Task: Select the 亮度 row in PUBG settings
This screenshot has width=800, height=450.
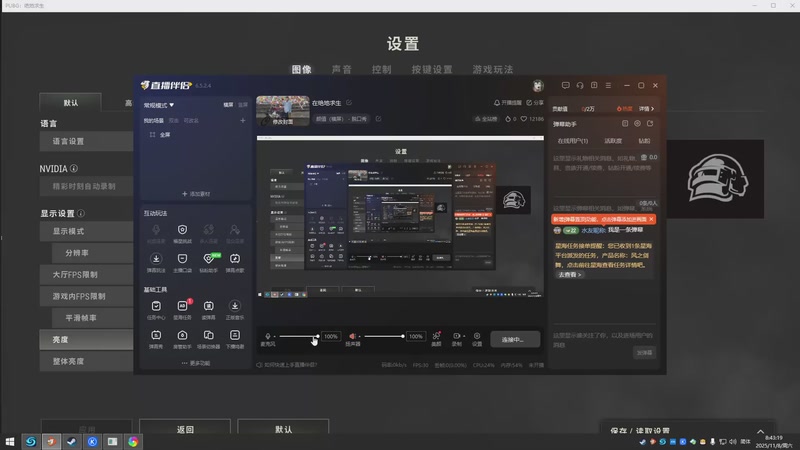Action: [x=86, y=339]
